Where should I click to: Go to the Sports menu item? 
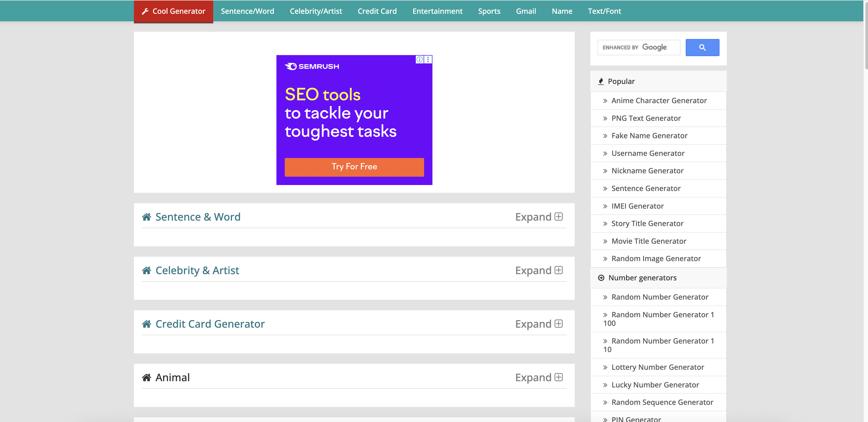[489, 11]
